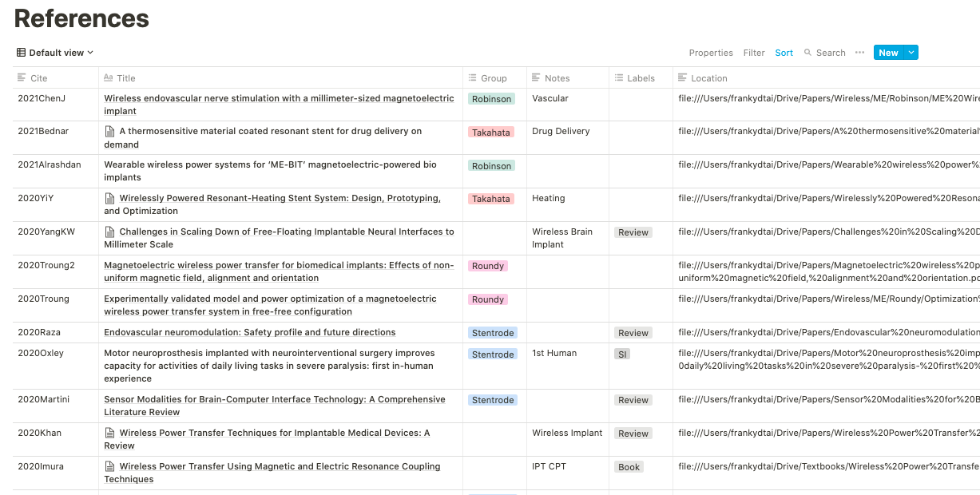Open the three-dots more options menu
This screenshot has width=980, height=495.
(859, 53)
